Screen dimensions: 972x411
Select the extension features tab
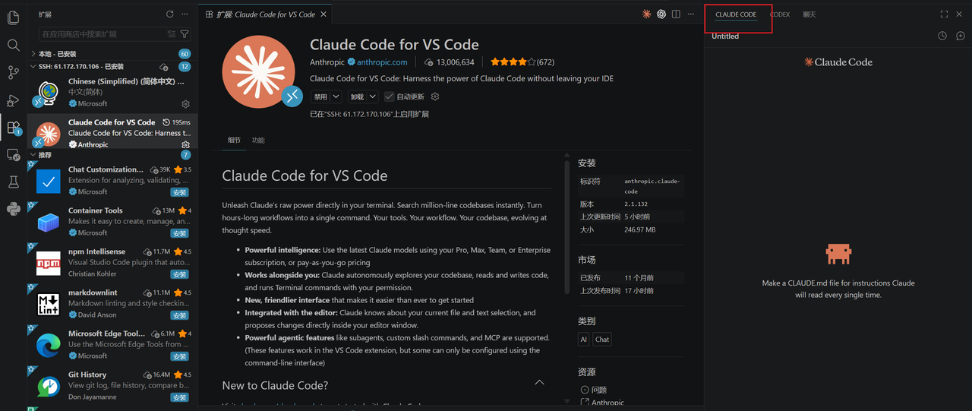coord(258,140)
